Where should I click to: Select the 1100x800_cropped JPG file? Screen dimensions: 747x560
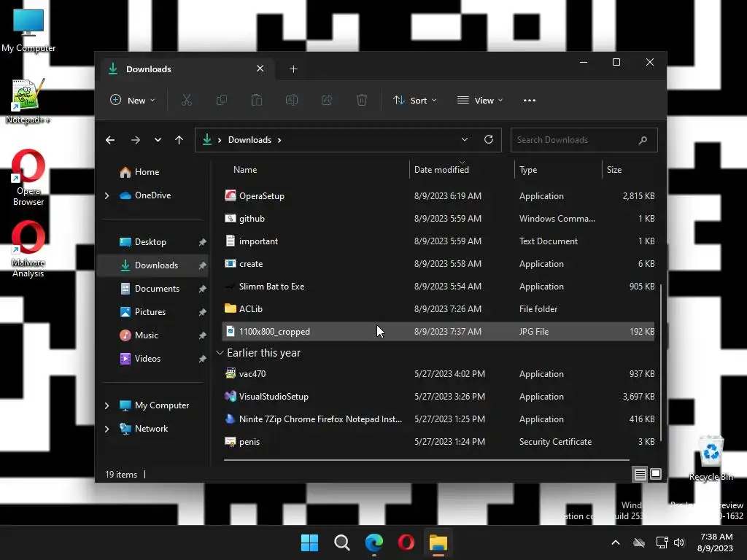438,332
